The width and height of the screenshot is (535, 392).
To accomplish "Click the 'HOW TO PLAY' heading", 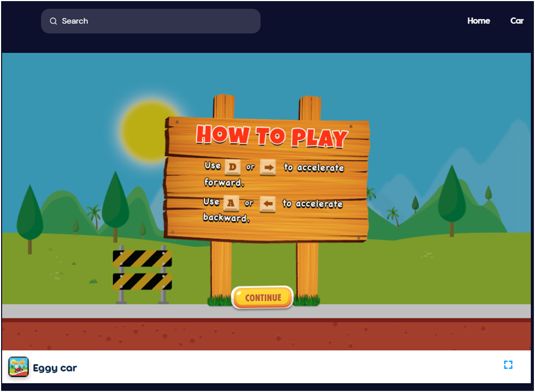I will tap(272, 136).
